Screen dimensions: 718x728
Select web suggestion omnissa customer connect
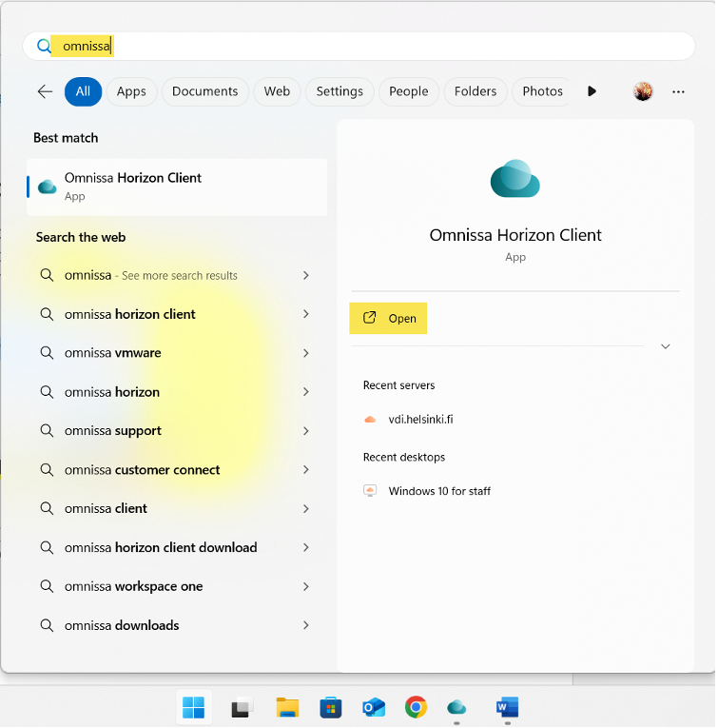[x=175, y=470]
